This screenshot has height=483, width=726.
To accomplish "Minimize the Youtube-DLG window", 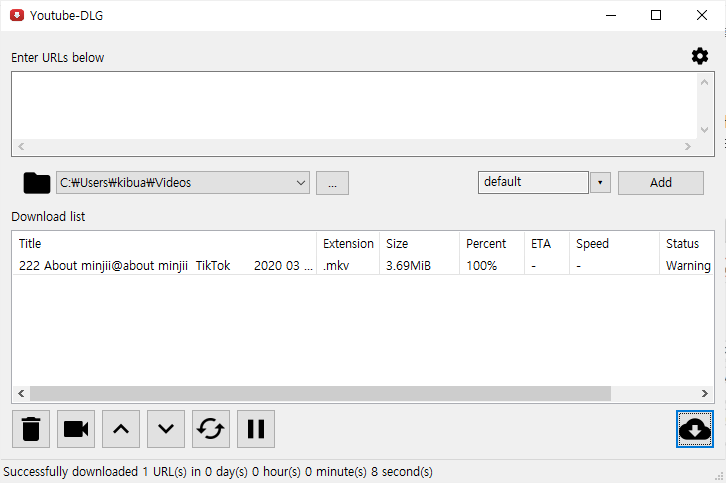I will (x=611, y=15).
